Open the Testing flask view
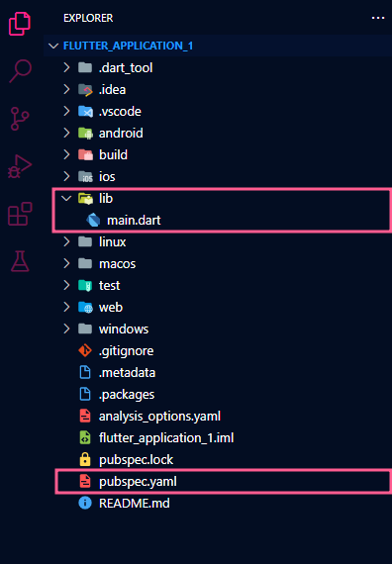 click(20, 261)
